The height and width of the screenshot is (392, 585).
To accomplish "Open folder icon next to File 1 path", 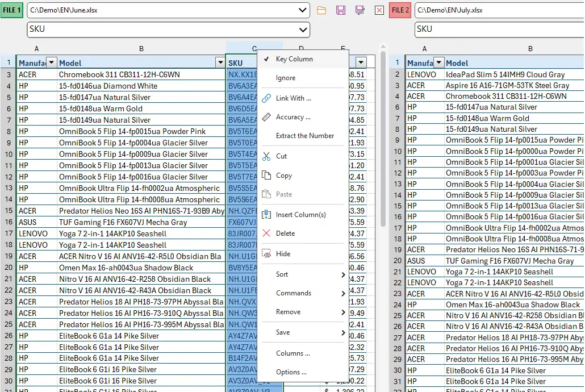I will [x=321, y=10].
